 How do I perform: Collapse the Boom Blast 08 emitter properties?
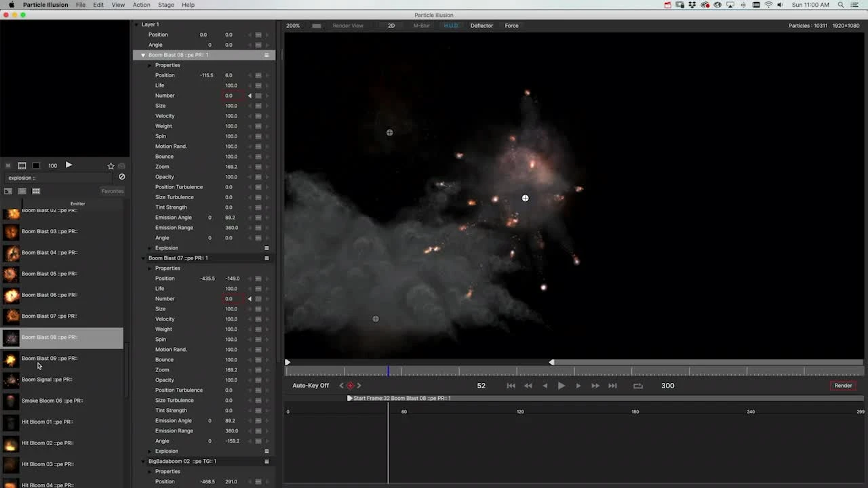[x=142, y=54]
